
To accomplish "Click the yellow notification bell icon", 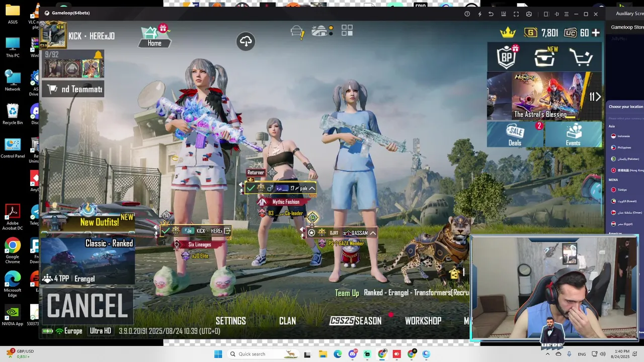I will click(x=98, y=54).
